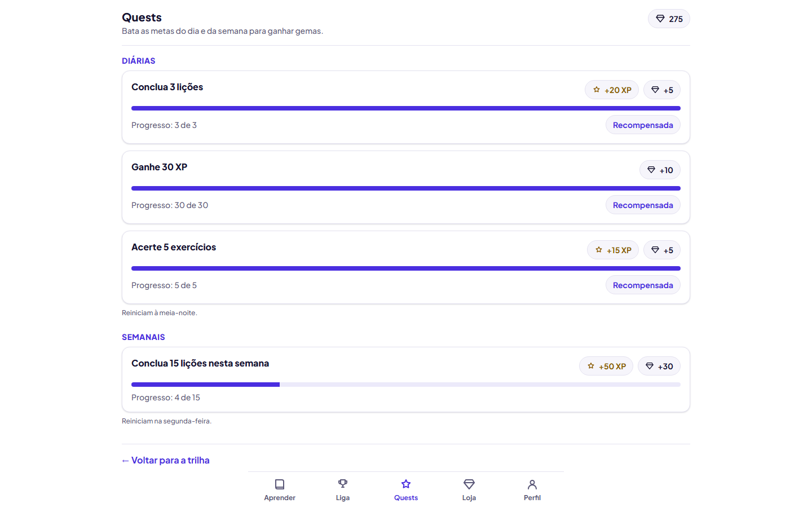Click Recompensada on Acerte 5 exercícios quest
The image size is (812, 521).
pyautogui.click(x=643, y=285)
